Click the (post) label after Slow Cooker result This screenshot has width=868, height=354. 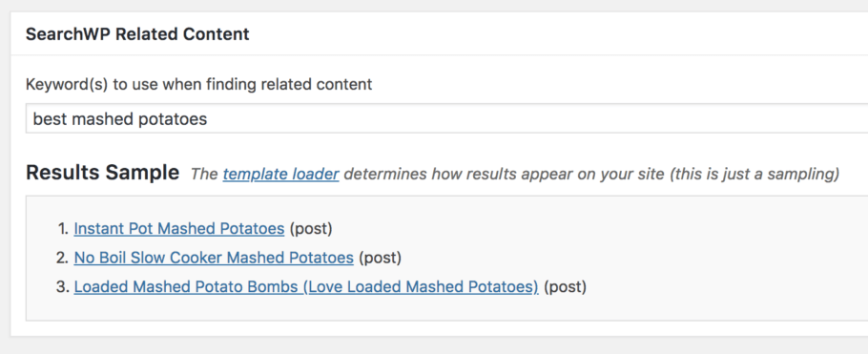381,258
